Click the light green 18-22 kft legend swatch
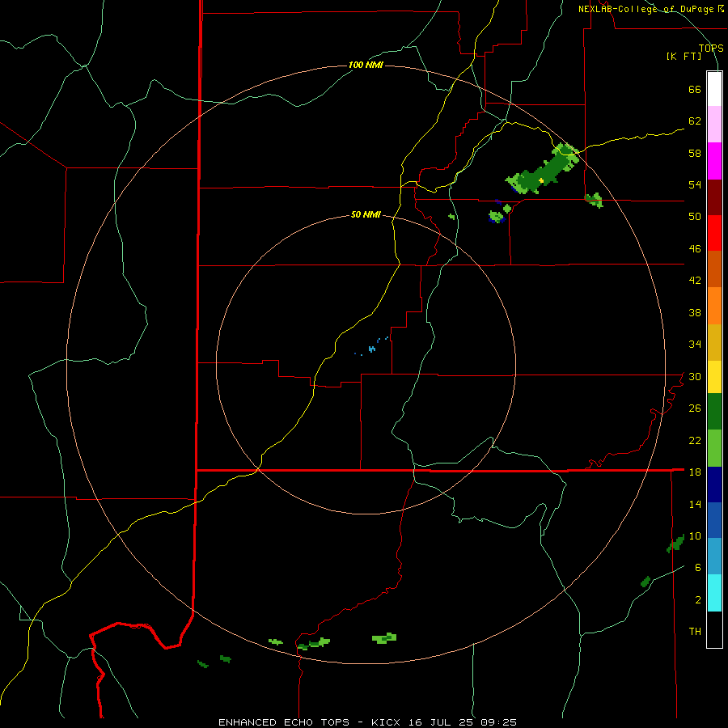728x728 pixels. click(714, 448)
